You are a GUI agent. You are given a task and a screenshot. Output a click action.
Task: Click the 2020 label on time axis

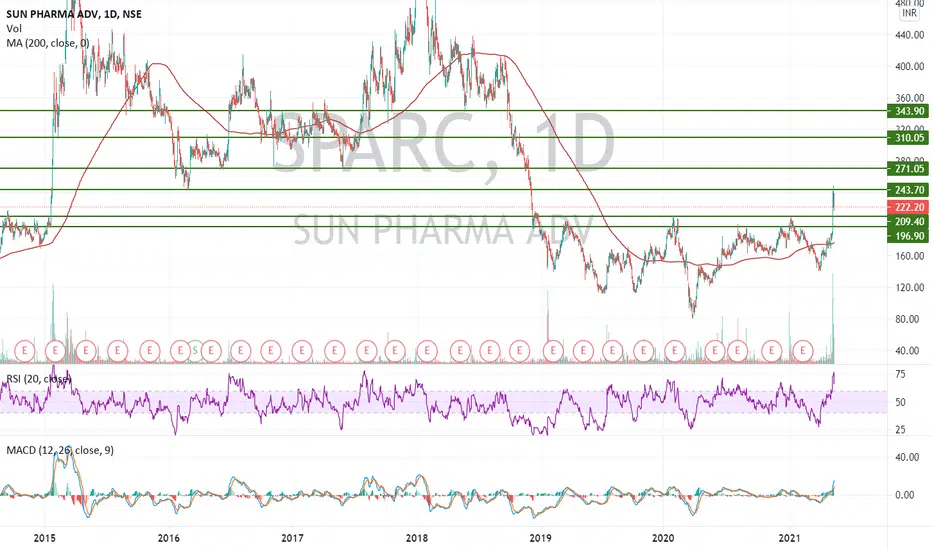663,538
